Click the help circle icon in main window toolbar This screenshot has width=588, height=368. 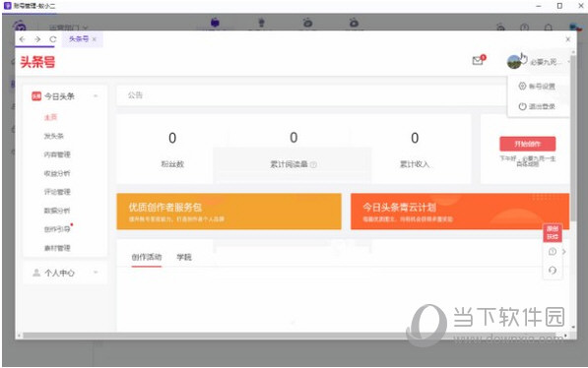click(525, 28)
